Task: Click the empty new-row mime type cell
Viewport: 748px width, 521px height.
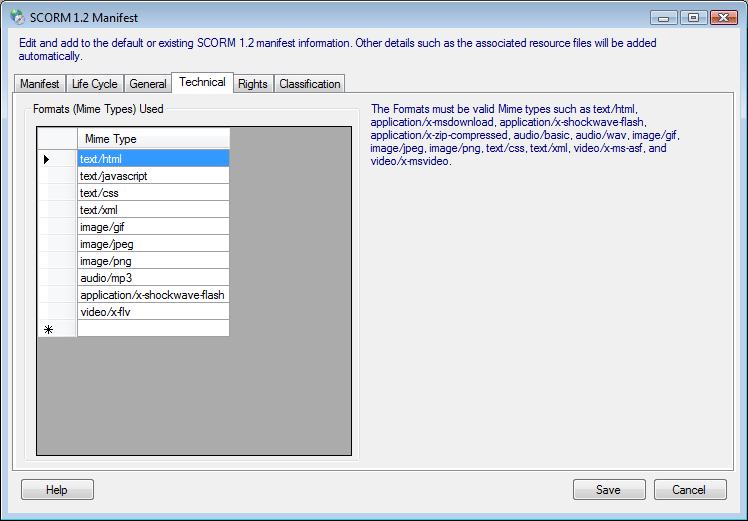Action: pyautogui.click(x=153, y=329)
